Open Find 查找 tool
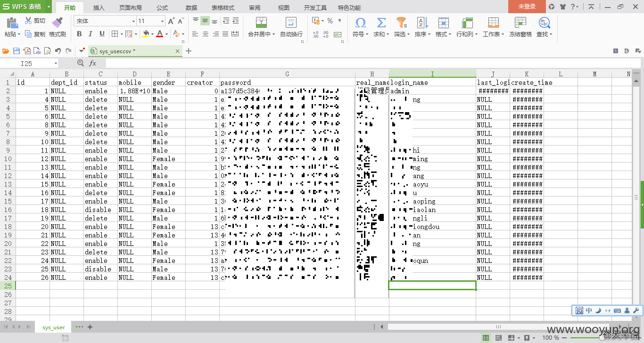This screenshot has height=343, width=644. [544, 27]
